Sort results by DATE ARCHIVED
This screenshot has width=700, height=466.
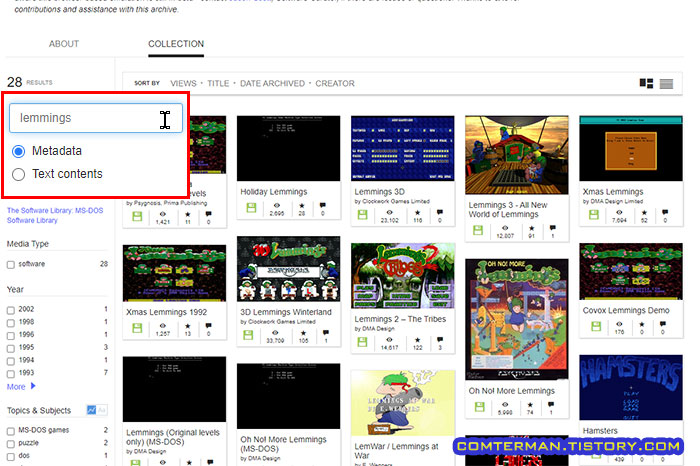click(x=272, y=83)
